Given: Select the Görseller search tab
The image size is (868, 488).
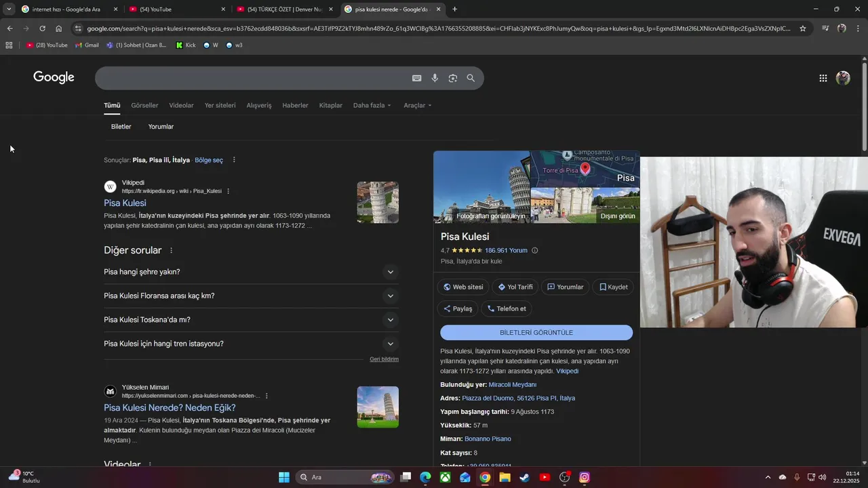Looking at the screenshot, I should pyautogui.click(x=144, y=105).
